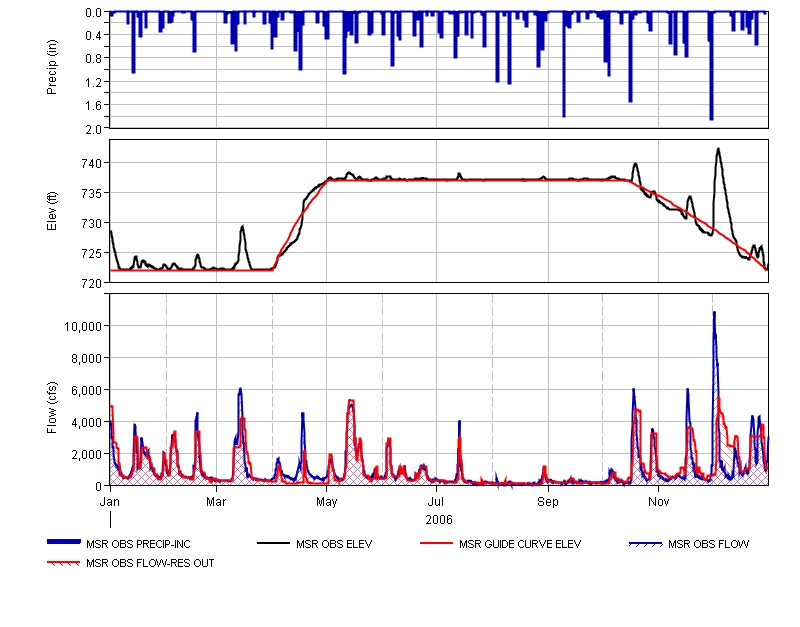Click the 740 elevation axis value

(x=92, y=164)
